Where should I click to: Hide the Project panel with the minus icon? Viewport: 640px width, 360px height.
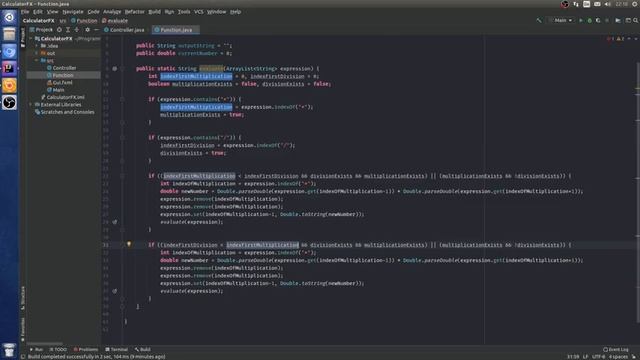pyautogui.click(x=96, y=30)
